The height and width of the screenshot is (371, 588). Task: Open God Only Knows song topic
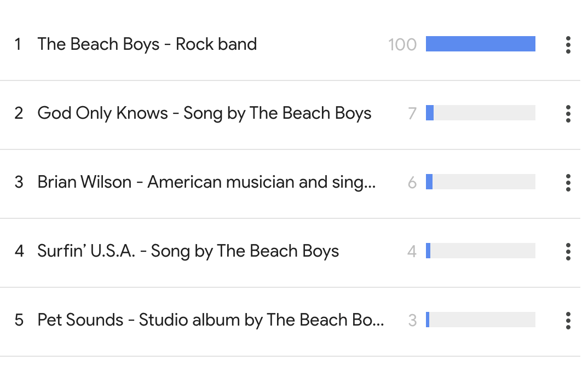click(204, 113)
